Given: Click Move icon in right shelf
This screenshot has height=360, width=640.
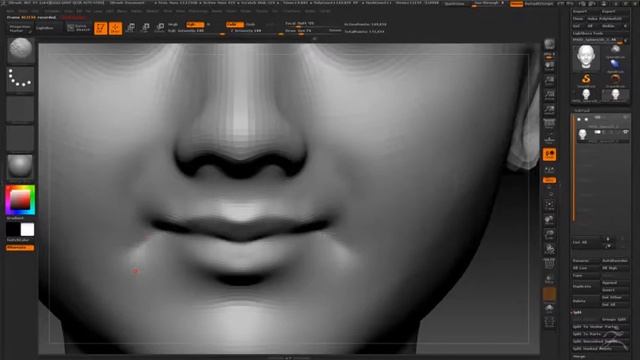Looking at the screenshot, I should click(549, 220).
